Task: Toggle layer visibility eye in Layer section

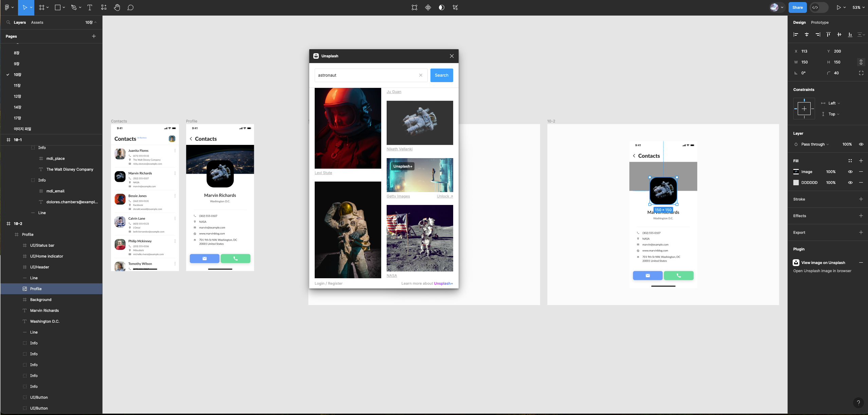Action: [861, 144]
